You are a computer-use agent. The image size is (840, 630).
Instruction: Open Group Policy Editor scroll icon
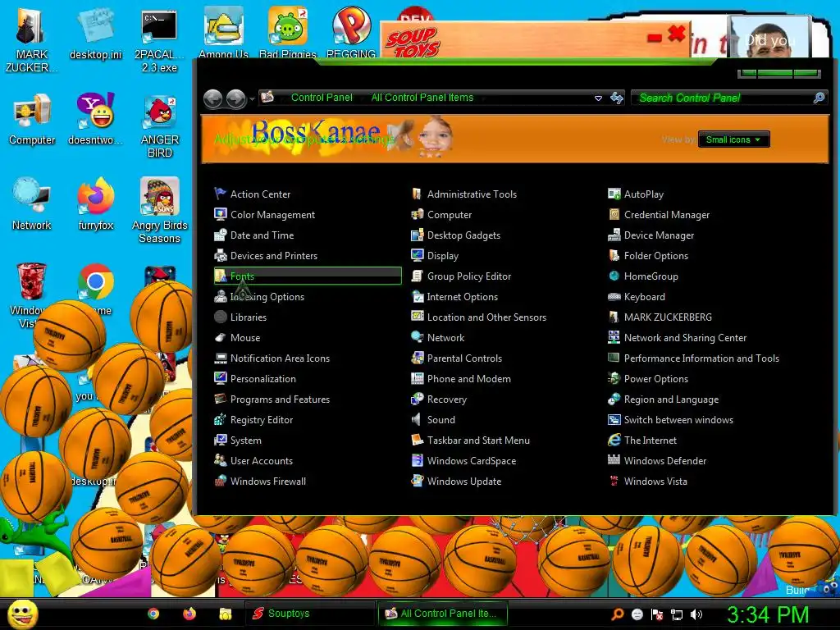[x=417, y=276]
